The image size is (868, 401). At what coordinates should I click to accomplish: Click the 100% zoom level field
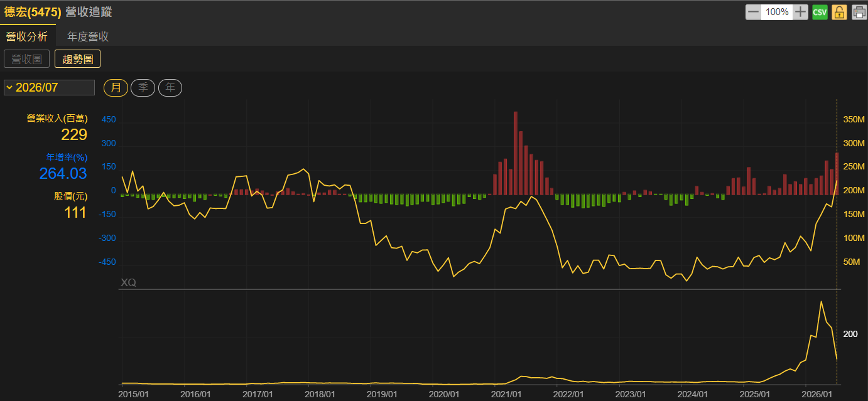777,12
